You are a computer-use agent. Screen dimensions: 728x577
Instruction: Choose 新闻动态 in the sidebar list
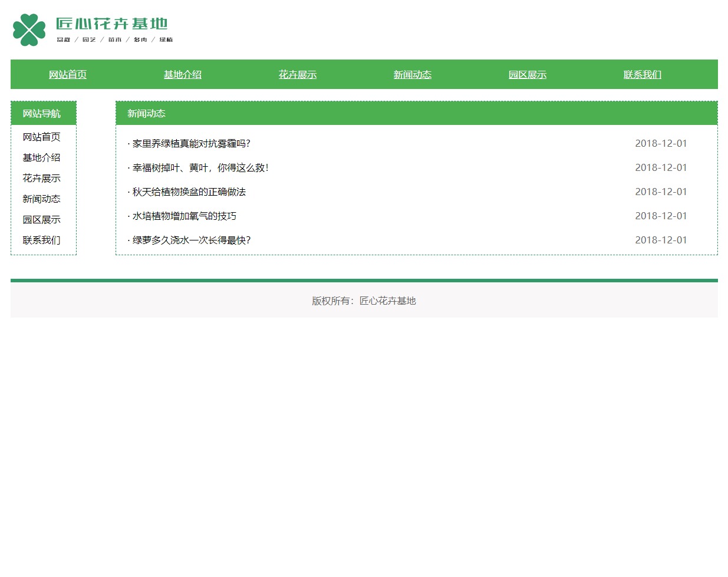tap(42, 199)
